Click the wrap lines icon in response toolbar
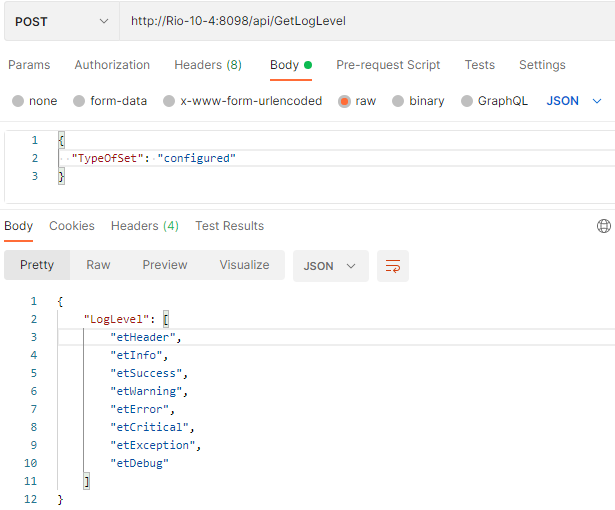The width and height of the screenshot is (615, 510). point(393,266)
